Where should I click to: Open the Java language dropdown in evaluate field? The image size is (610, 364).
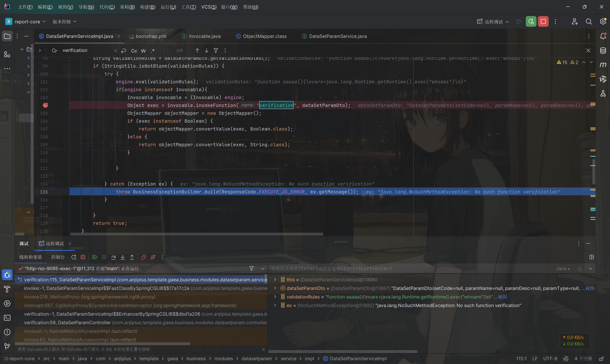(563, 268)
